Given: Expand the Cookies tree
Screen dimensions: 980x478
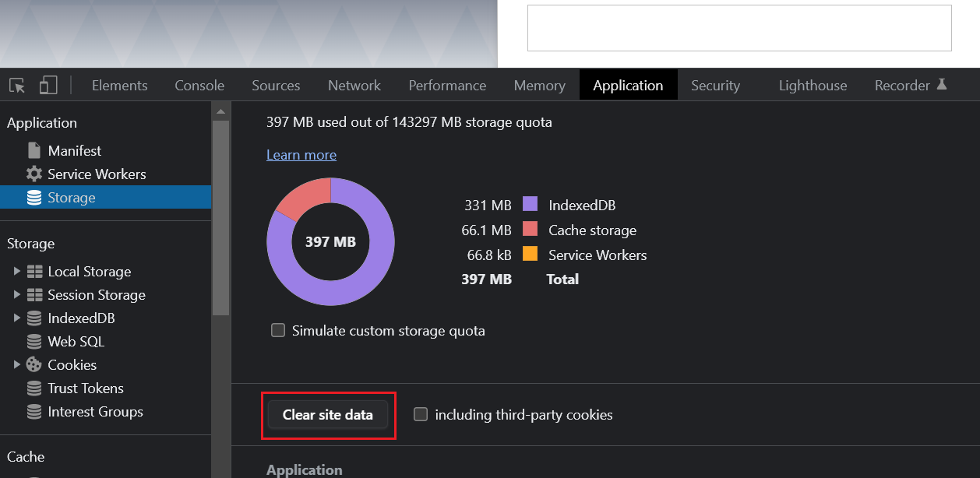Looking at the screenshot, I should point(16,364).
